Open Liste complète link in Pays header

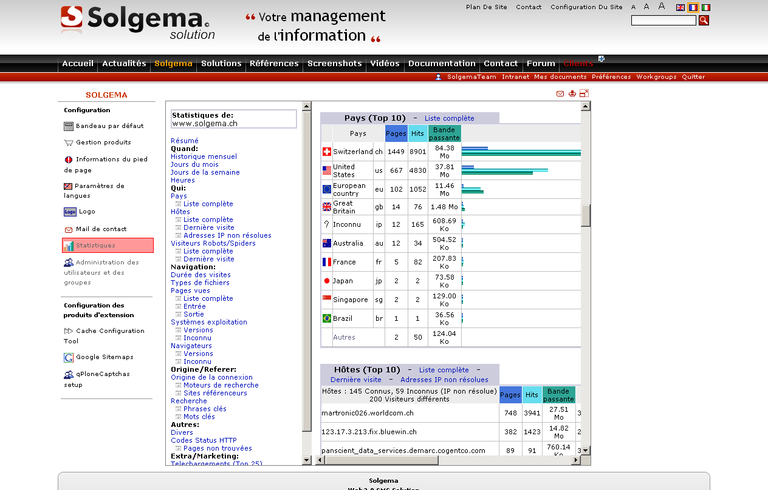click(x=449, y=118)
